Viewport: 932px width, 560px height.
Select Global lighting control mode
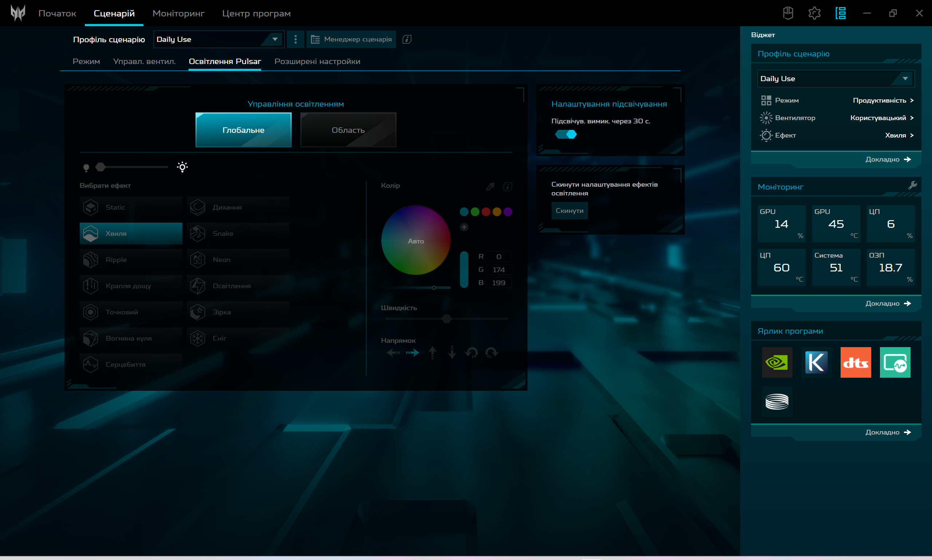tap(244, 130)
